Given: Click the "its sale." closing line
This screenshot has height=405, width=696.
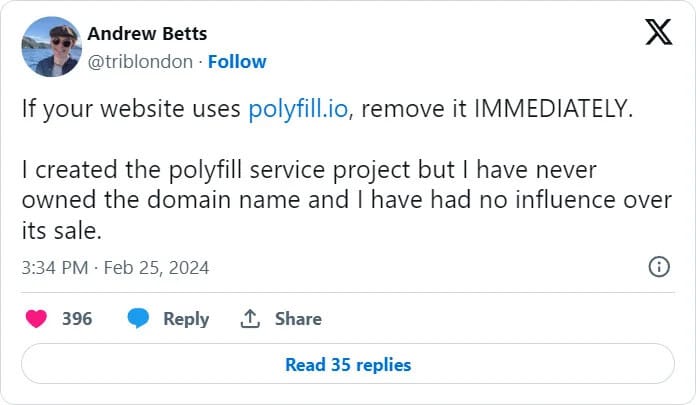Looking at the screenshot, I should (62, 231).
